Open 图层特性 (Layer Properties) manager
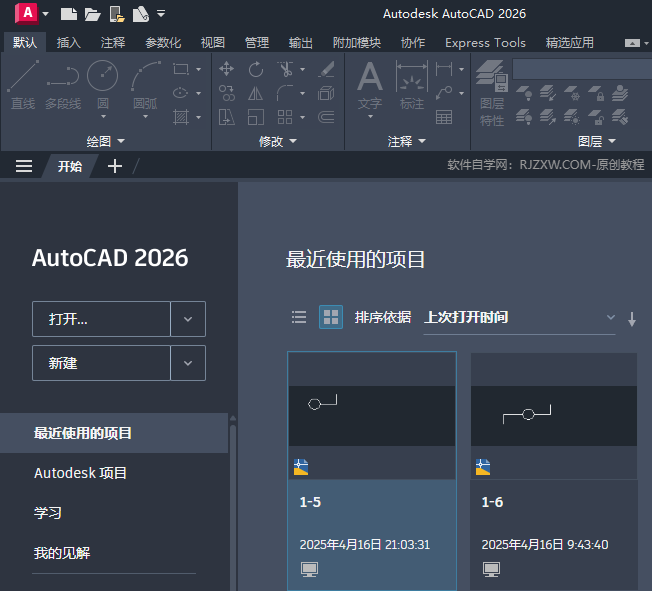Viewport: 652px width, 591px height. coord(492,93)
